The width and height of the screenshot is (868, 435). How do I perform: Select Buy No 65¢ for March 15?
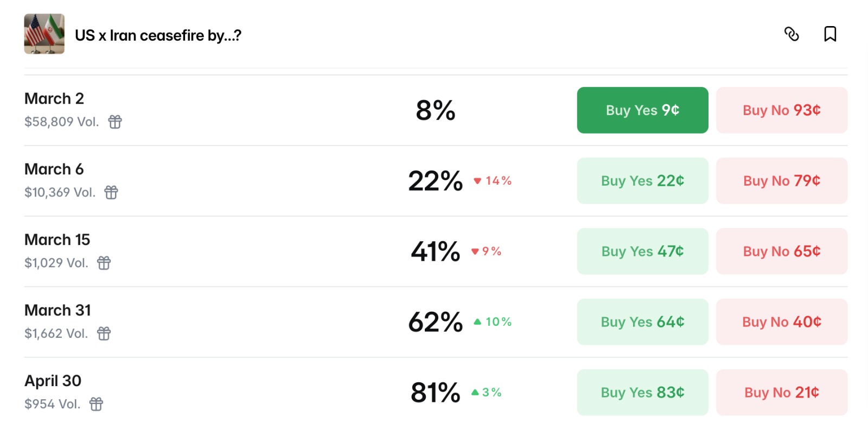coord(781,251)
